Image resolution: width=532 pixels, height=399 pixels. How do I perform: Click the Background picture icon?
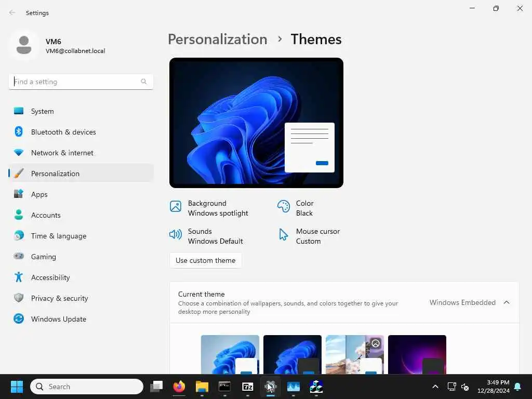click(176, 206)
